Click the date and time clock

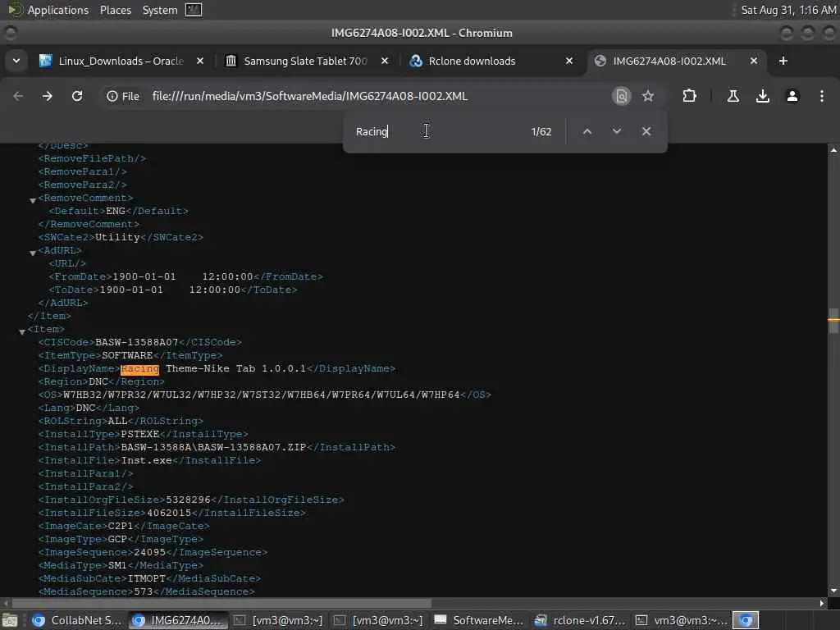tap(788, 10)
